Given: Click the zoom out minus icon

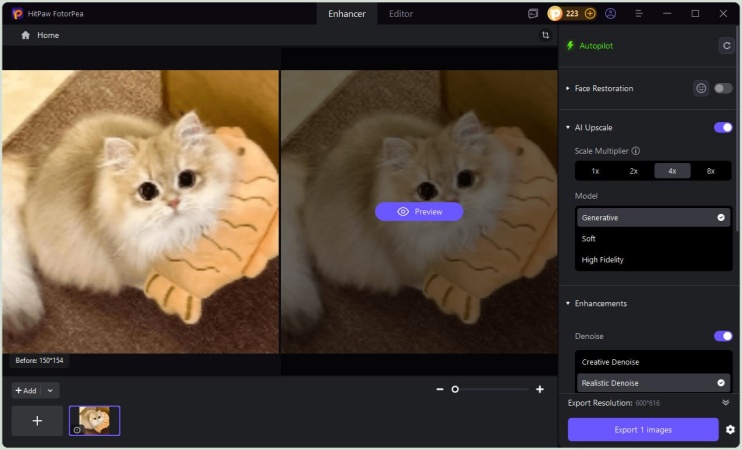Looking at the screenshot, I should (x=440, y=389).
